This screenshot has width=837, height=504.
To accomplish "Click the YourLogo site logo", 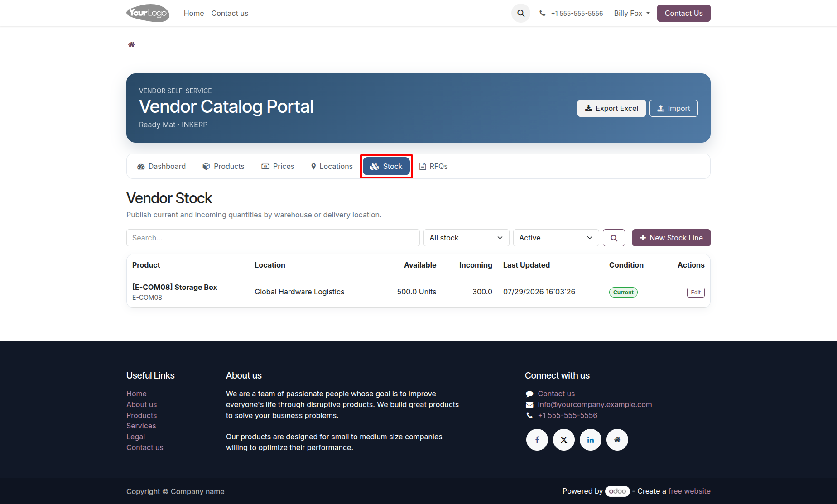I will 148,13.
